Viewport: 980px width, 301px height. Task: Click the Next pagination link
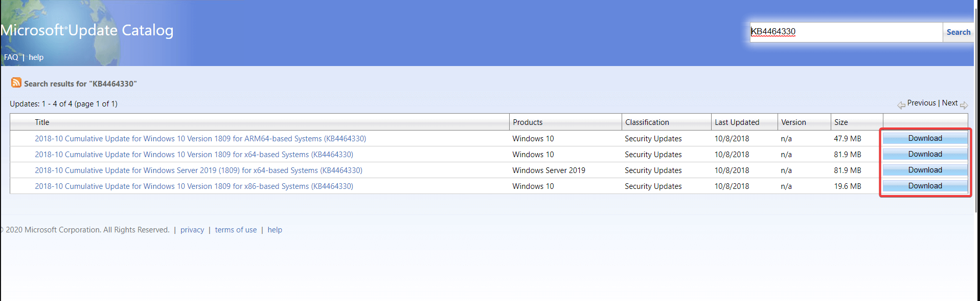(950, 103)
